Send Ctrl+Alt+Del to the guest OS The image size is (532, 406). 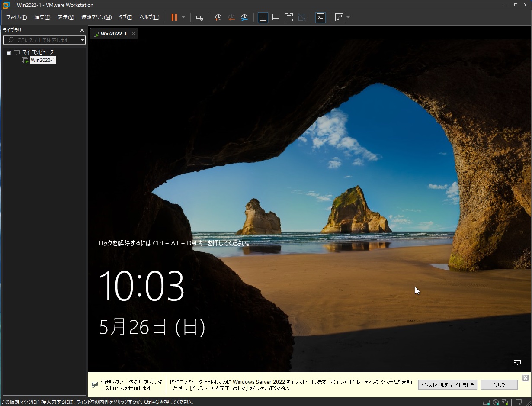tap(200, 17)
